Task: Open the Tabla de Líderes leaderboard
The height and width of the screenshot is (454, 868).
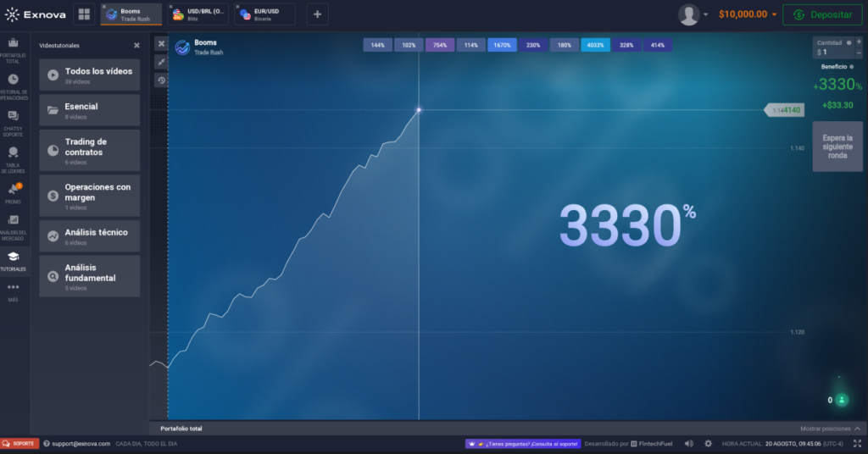Action: click(x=13, y=157)
